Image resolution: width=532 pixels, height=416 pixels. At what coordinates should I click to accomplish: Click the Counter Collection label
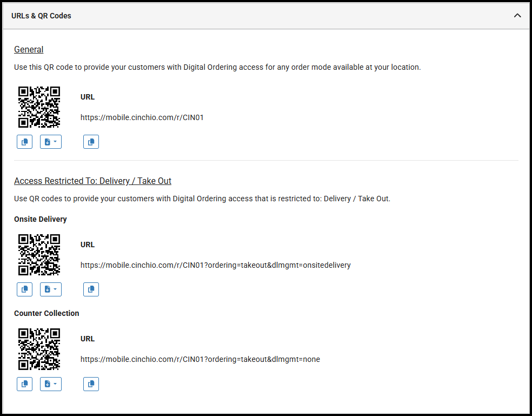(x=46, y=313)
